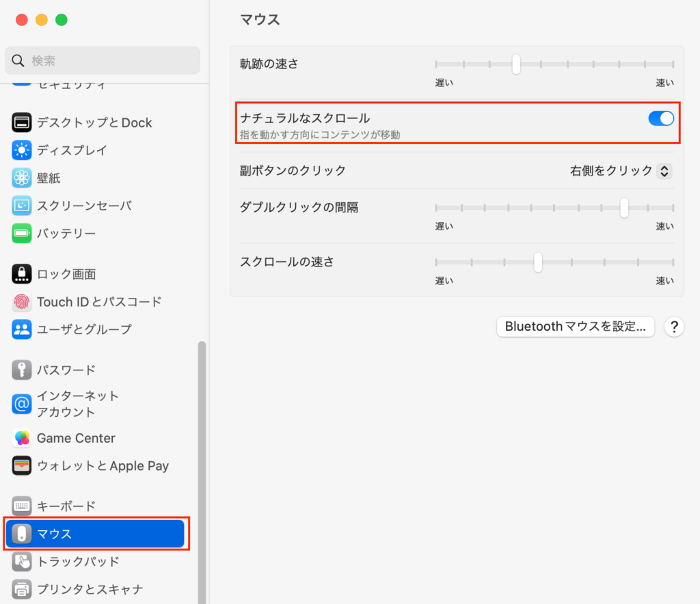Select 壁紙 in sidebar
The image size is (700, 604).
pos(94,178)
